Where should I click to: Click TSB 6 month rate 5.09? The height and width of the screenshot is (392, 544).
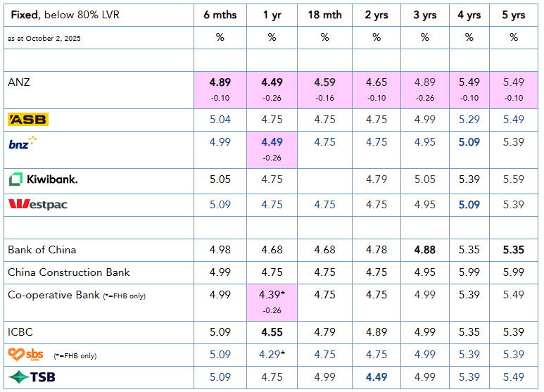tap(220, 377)
